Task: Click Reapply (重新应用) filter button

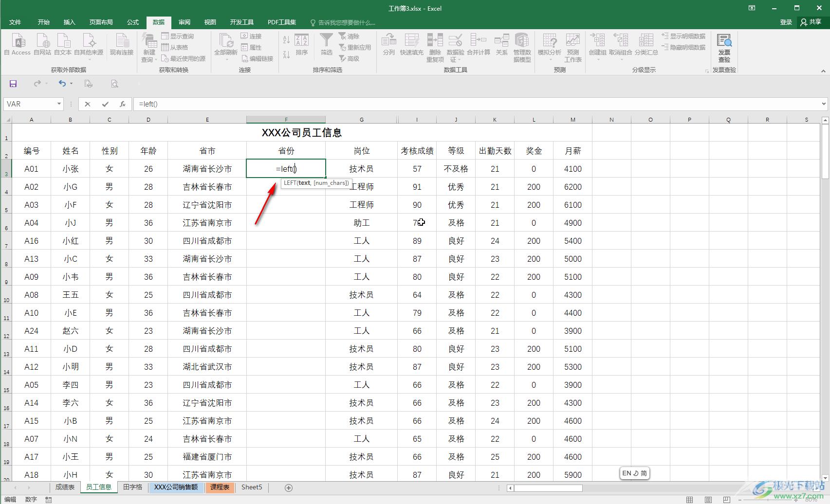Action: pos(355,47)
